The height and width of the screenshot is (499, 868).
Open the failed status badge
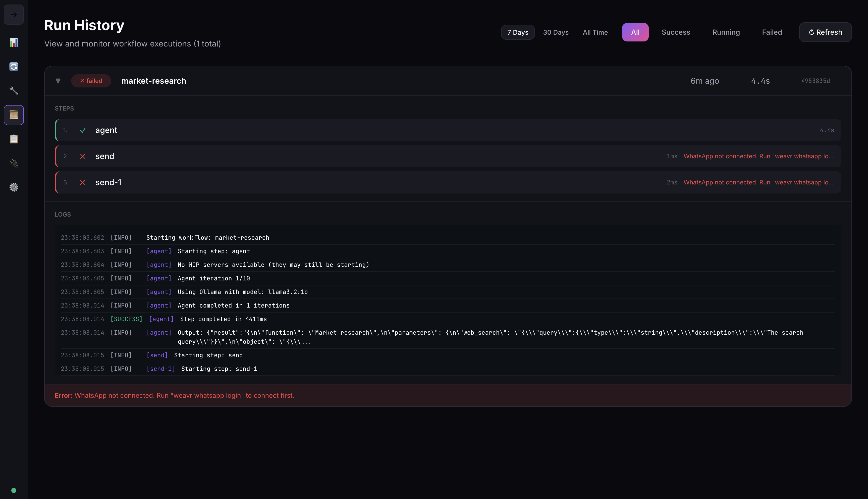coord(91,81)
